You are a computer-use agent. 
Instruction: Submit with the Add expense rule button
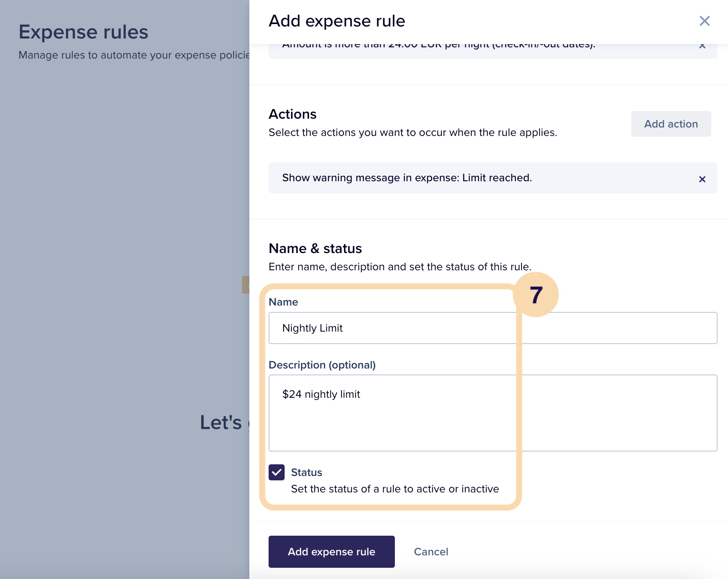(332, 552)
